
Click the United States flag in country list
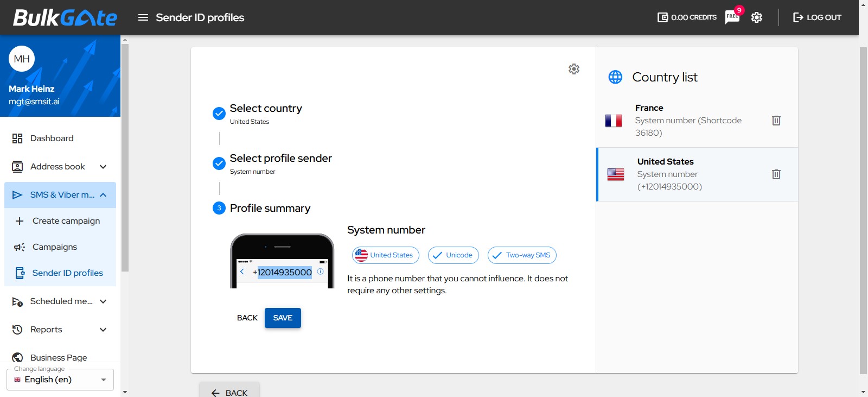click(x=616, y=174)
